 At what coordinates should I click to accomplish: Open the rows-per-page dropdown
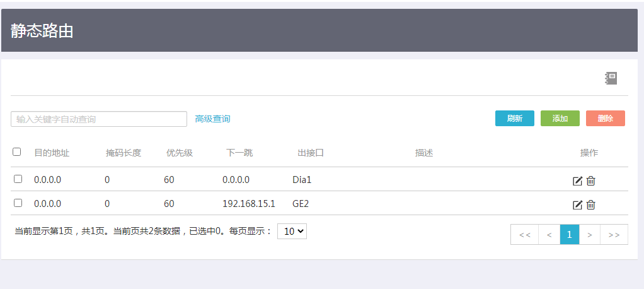292,232
